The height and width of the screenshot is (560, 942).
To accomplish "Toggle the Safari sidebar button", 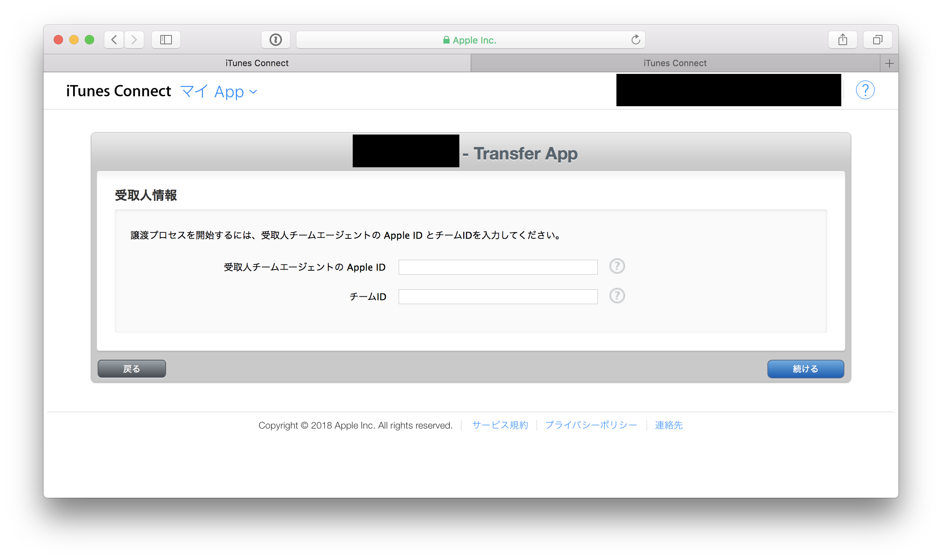I will (x=166, y=40).
